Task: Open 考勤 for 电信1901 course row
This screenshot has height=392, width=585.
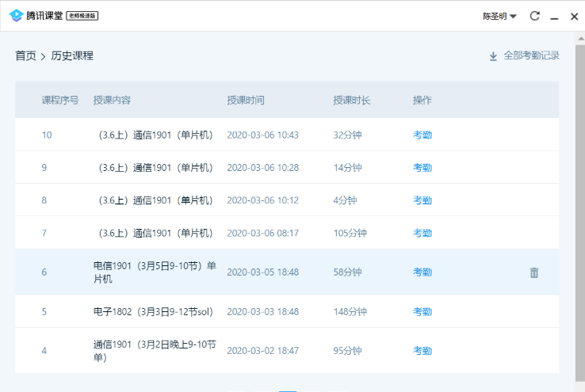Action: pyautogui.click(x=422, y=272)
